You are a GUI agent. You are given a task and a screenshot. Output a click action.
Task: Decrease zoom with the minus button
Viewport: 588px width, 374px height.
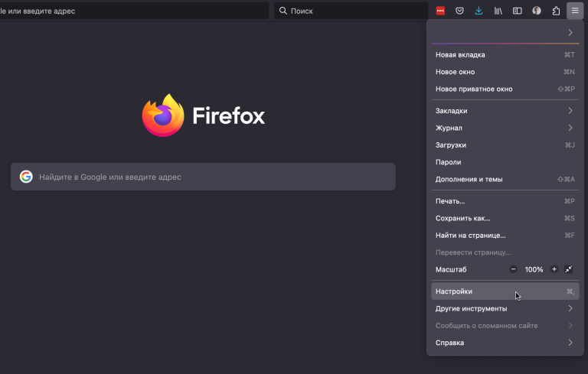click(x=514, y=269)
